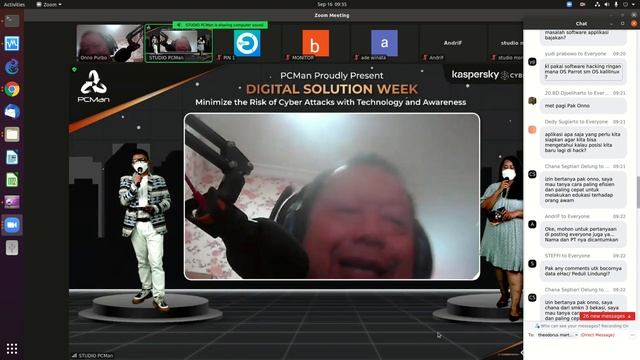
Task: Open the network status indicator
Action: [x=597, y=4]
